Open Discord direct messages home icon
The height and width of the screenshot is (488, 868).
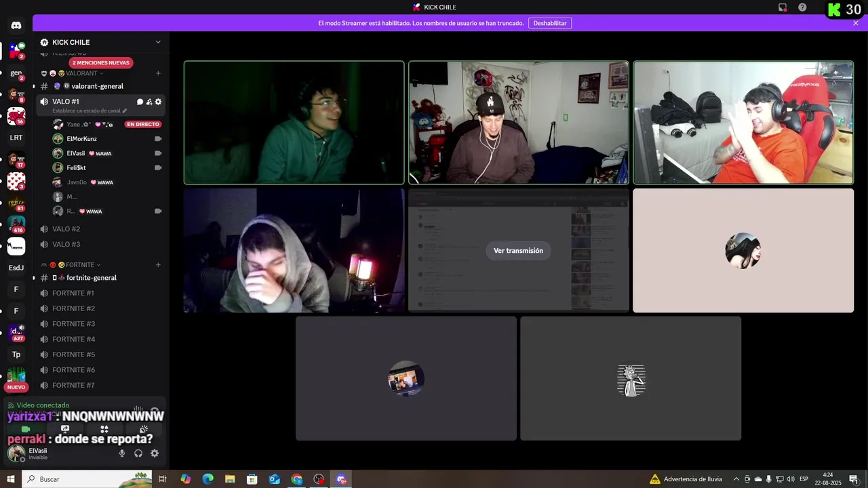click(x=16, y=25)
